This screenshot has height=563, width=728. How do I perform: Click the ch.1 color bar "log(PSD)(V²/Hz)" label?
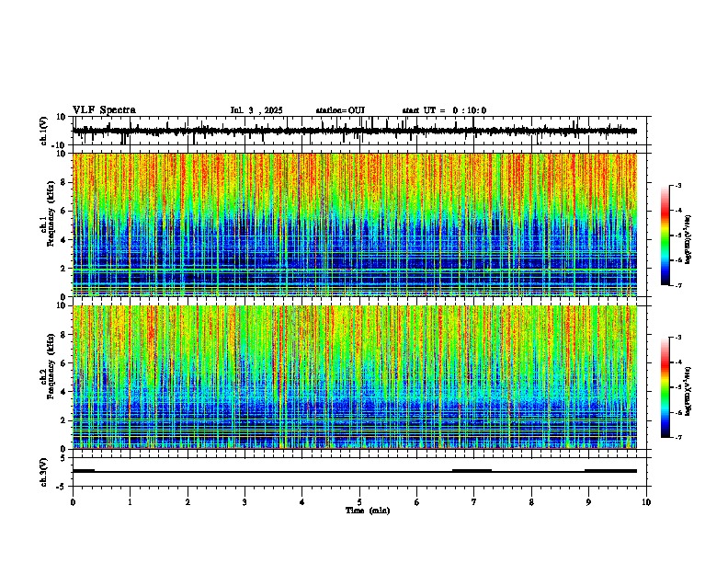pyautogui.click(x=688, y=240)
